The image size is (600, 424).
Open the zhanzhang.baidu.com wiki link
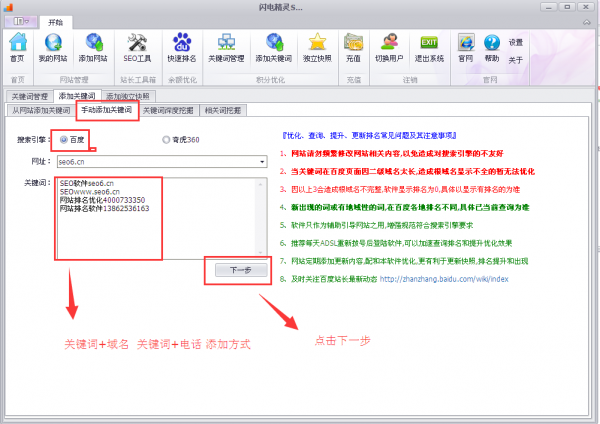(x=444, y=279)
